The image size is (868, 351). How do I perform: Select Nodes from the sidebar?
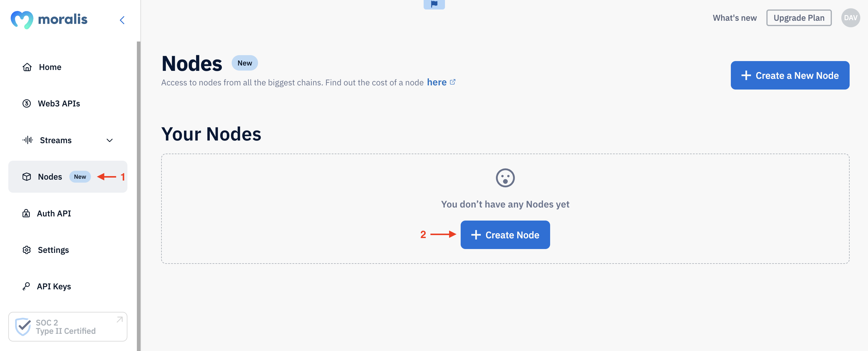pyautogui.click(x=50, y=176)
